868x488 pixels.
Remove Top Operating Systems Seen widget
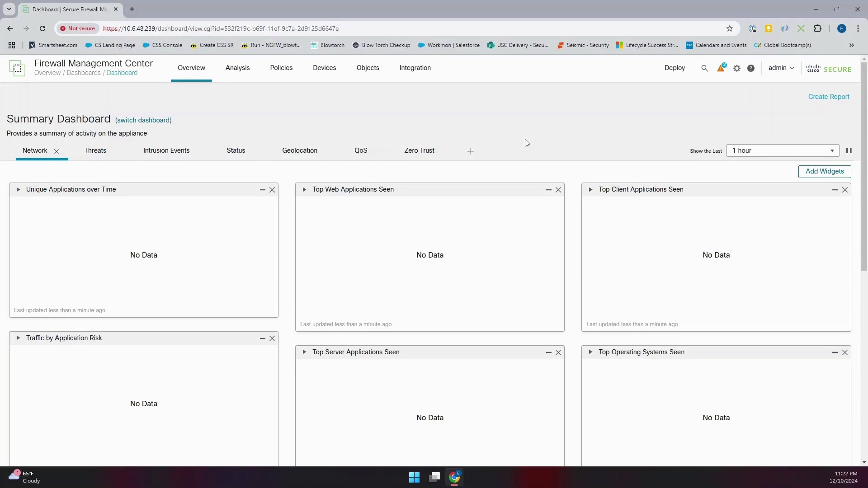845,352
